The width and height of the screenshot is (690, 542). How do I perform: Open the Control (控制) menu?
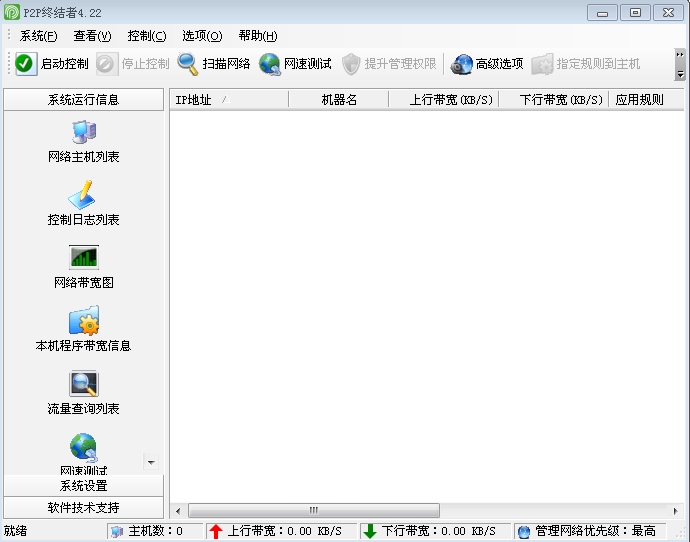(147, 36)
